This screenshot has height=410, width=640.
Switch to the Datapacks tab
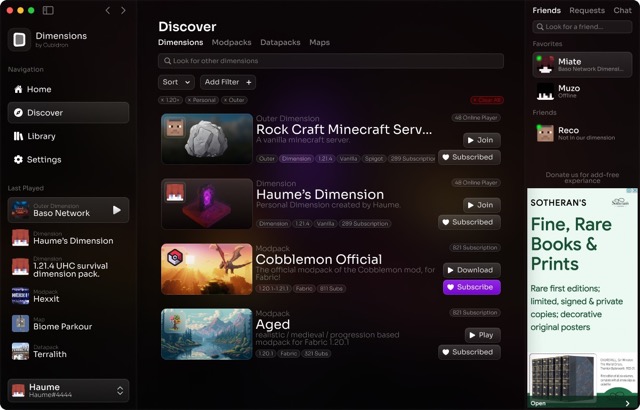(x=280, y=42)
